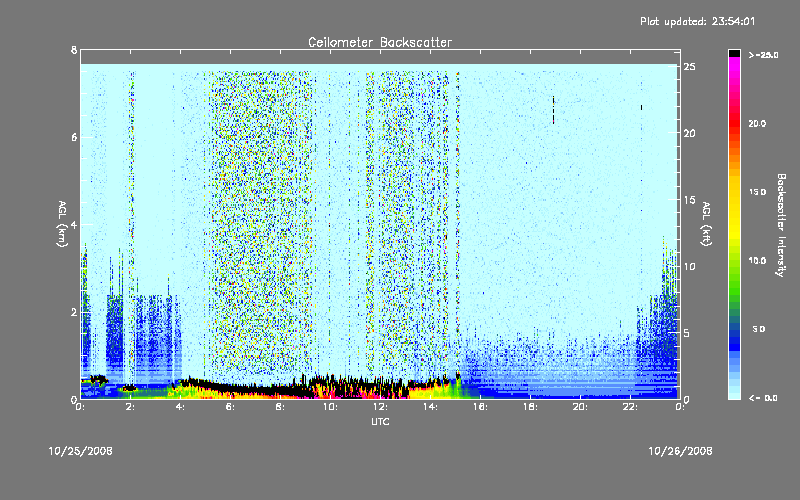800x500 pixels.
Task: Select the '6:' hour tick label
Action: [230, 407]
